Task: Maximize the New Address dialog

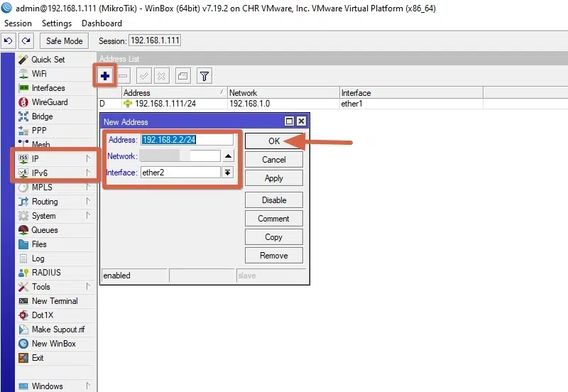Action: pyautogui.click(x=290, y=121)
